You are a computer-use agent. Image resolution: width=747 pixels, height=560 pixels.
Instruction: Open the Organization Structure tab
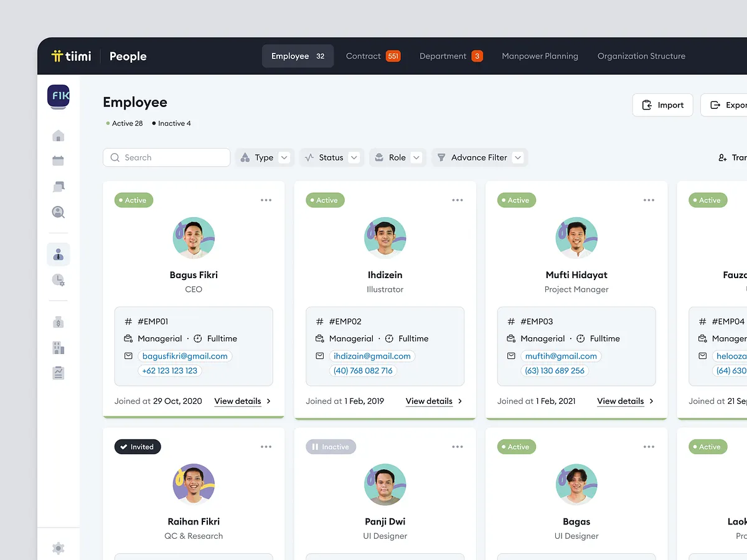[x=641, y=56]
